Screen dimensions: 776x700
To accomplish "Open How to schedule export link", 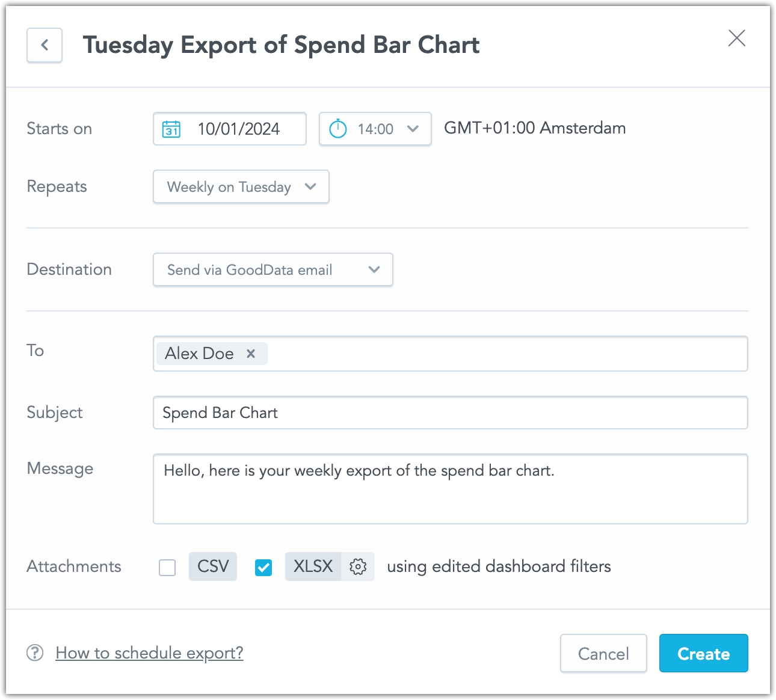I will [x=149, y=652].
